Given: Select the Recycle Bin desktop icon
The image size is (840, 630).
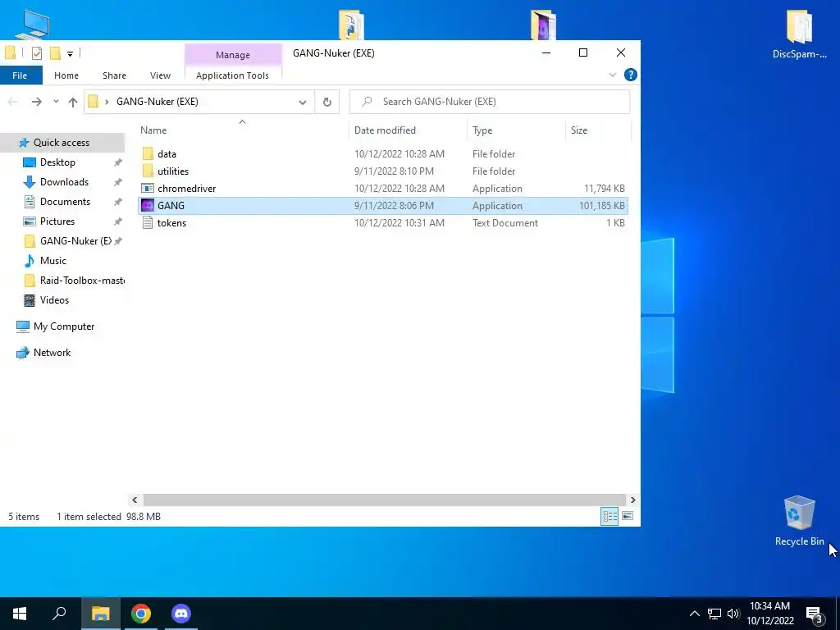Looking at the screenshot, I should [799, 520].
